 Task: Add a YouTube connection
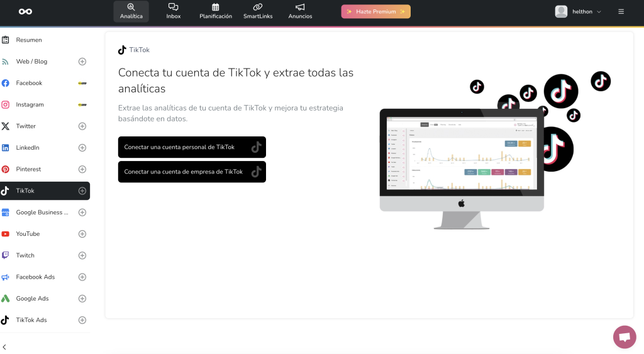pyautogui.click(x=82, y=234)
